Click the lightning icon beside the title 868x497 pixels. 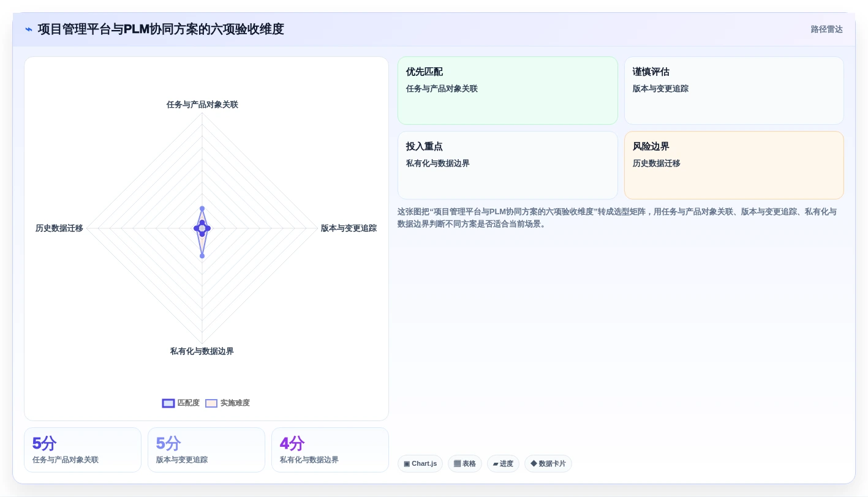click(x=29, y=29)
